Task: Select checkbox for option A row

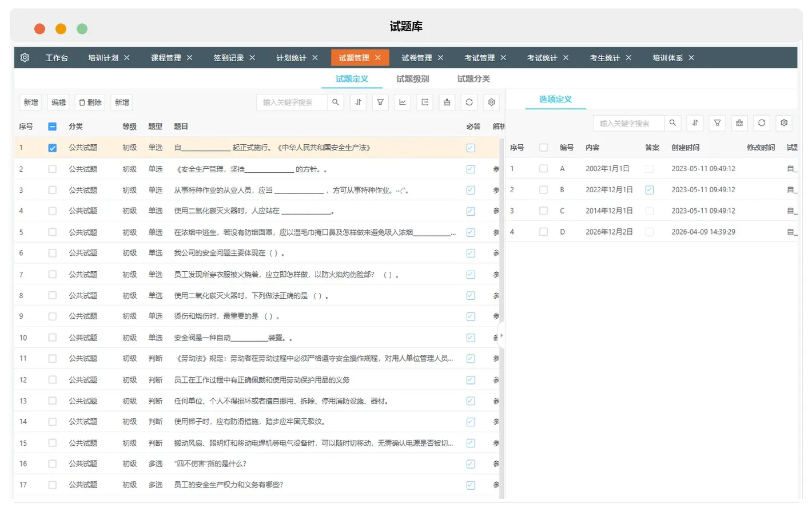Action: 544,169
